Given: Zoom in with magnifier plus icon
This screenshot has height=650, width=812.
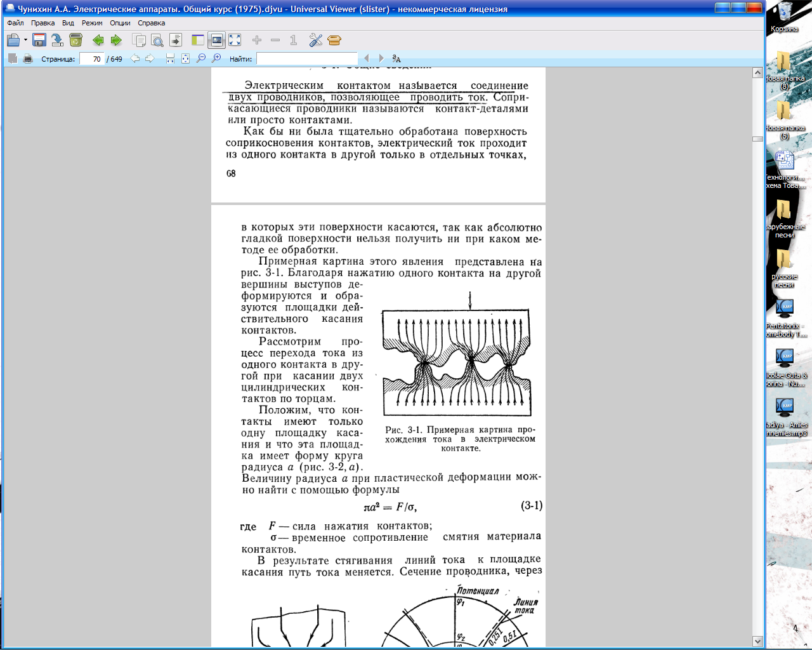Looking at the screenshot, I should point(216,58).
